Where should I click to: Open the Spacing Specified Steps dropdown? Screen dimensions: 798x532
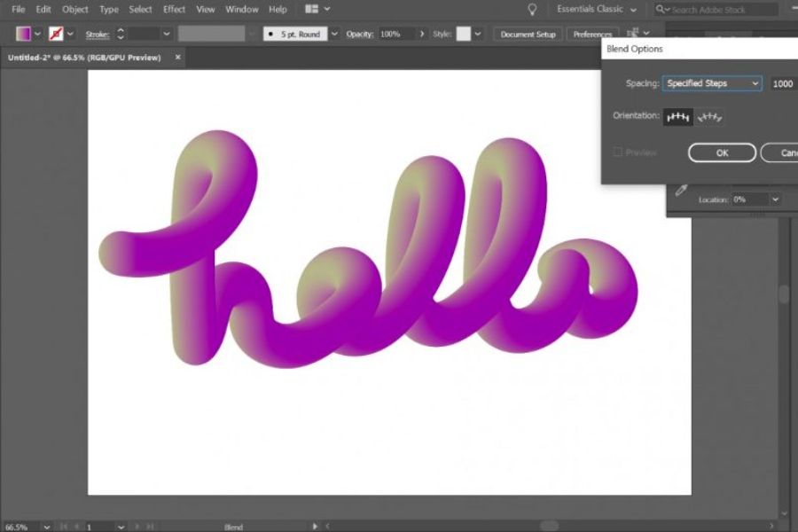coord(713,83)
